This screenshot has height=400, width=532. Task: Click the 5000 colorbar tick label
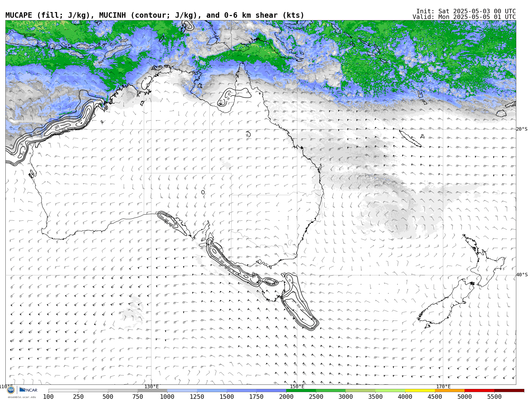pyautogui.click(x=465, y=397)
